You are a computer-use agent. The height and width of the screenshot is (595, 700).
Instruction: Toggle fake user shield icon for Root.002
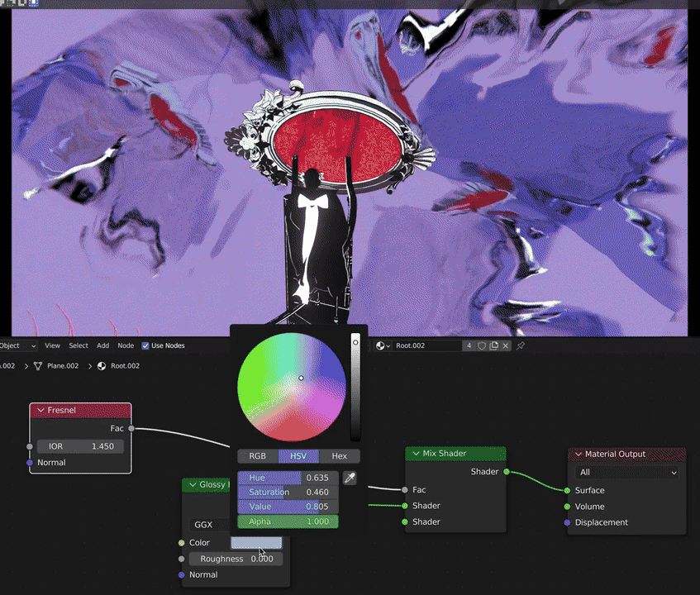(482, 345)
